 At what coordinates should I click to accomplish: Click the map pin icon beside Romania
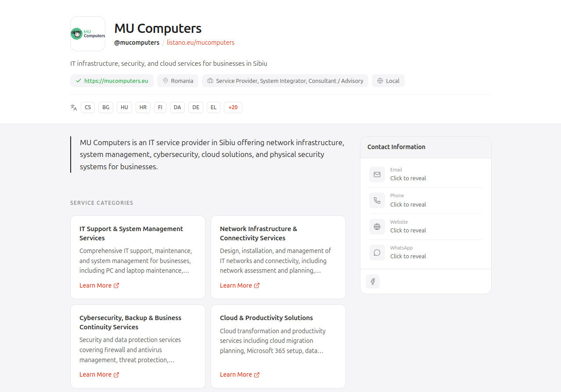[165, 81]
